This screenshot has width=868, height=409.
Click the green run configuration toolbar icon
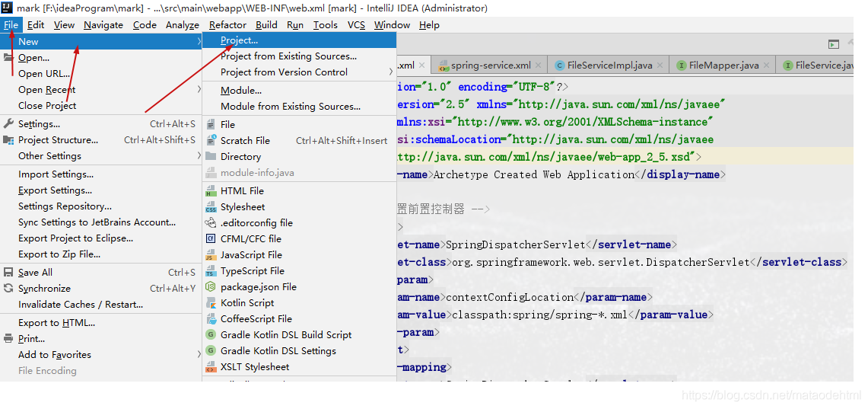pyautogui.click(x=833, y=44)
